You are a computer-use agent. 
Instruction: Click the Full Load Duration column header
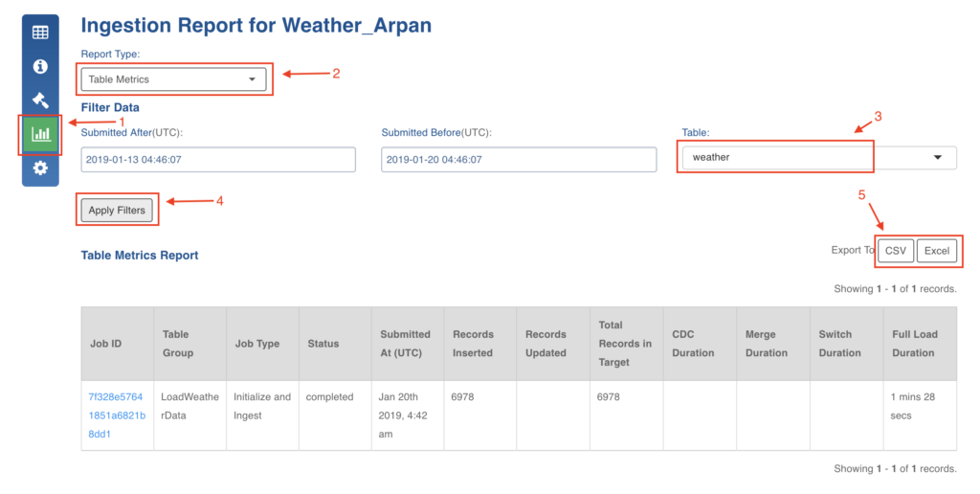(915, 344)
